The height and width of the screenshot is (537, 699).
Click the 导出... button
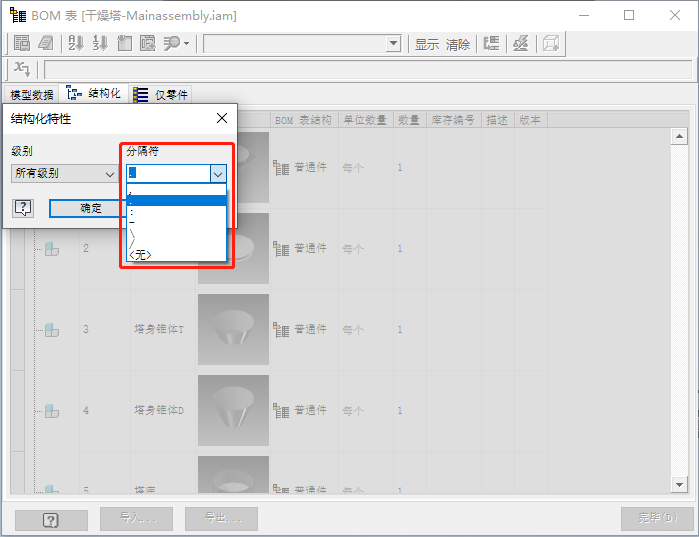click(x=222, y=518)
